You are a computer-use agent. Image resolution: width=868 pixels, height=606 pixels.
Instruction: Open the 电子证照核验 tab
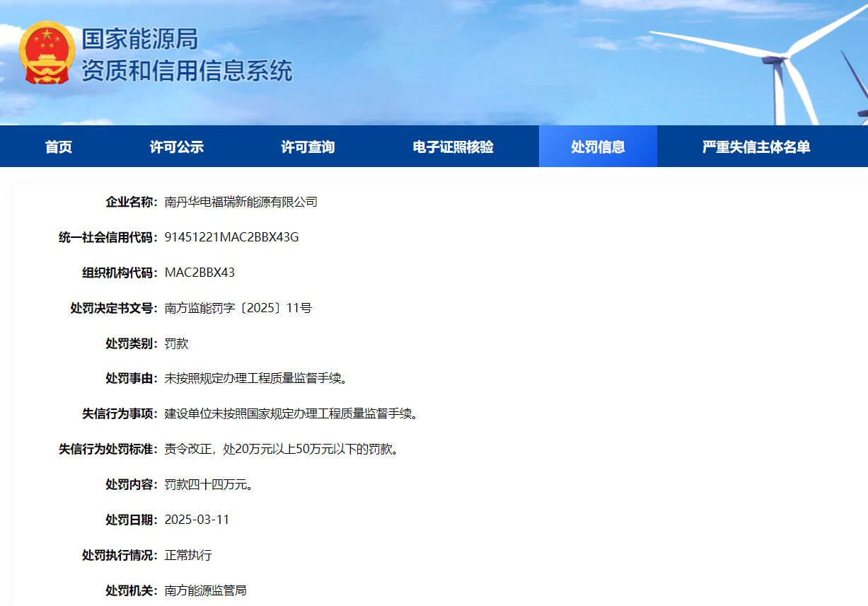[453, 147]
